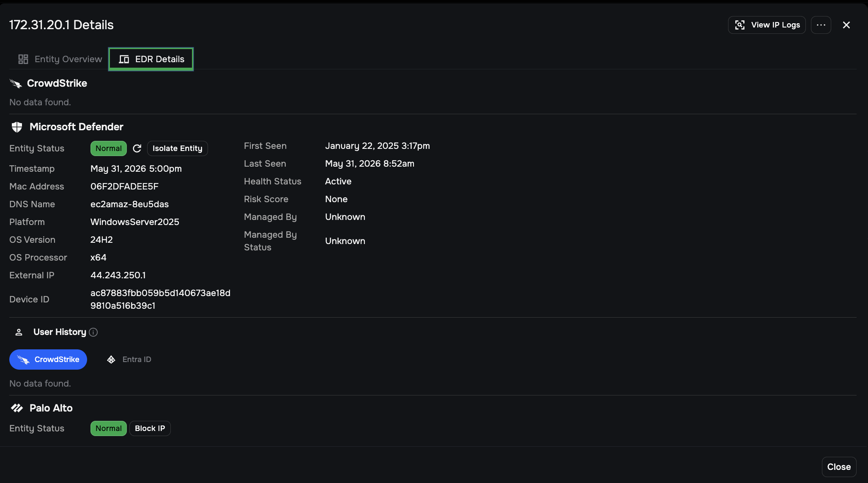868x483 pixels.
Task: Click the Microsoft Defender section heading
Action: pyautogui.click(x=77, y=127)
